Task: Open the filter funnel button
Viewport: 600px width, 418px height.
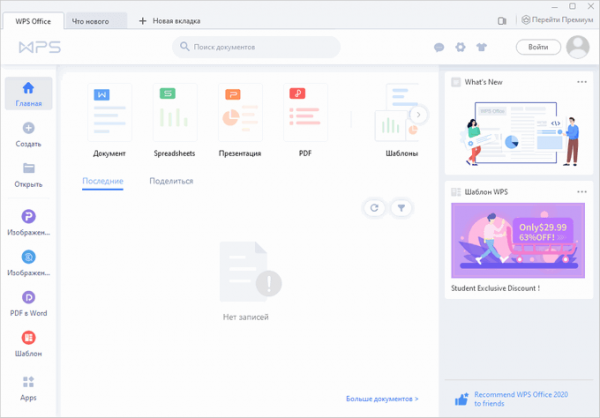Action: (401, 208)
